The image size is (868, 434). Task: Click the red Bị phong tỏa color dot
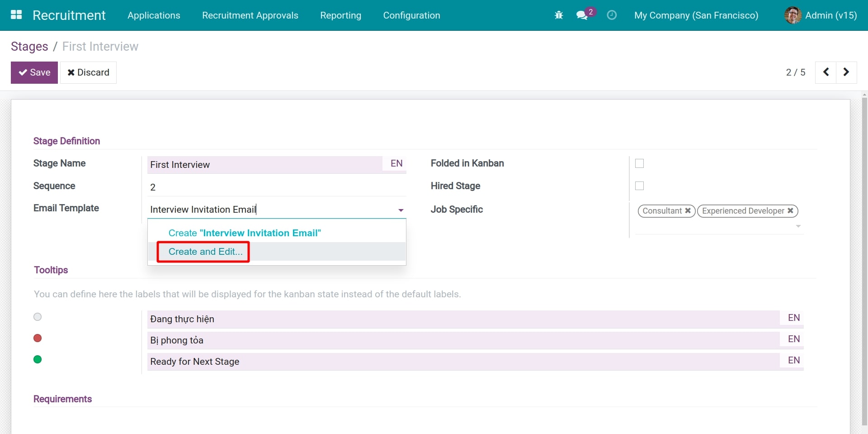(38, 338)
